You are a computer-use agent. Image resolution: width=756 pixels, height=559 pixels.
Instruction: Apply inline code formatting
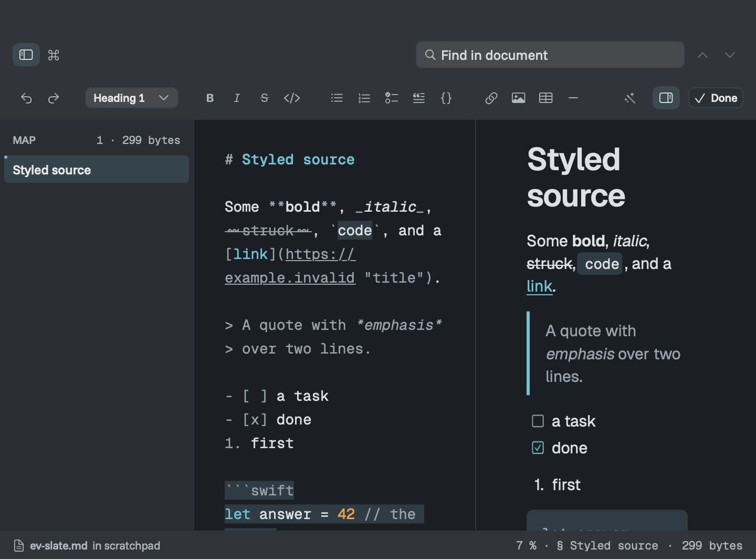tap(292, 98)
